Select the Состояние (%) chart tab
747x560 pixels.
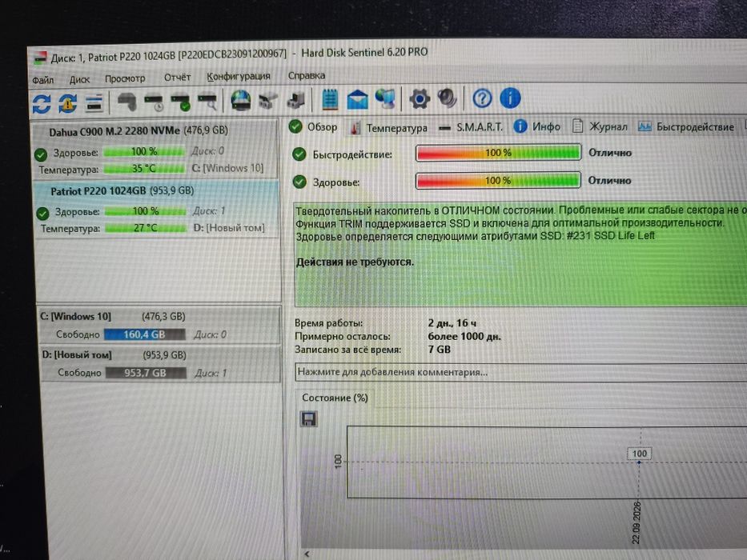point(335,398)
